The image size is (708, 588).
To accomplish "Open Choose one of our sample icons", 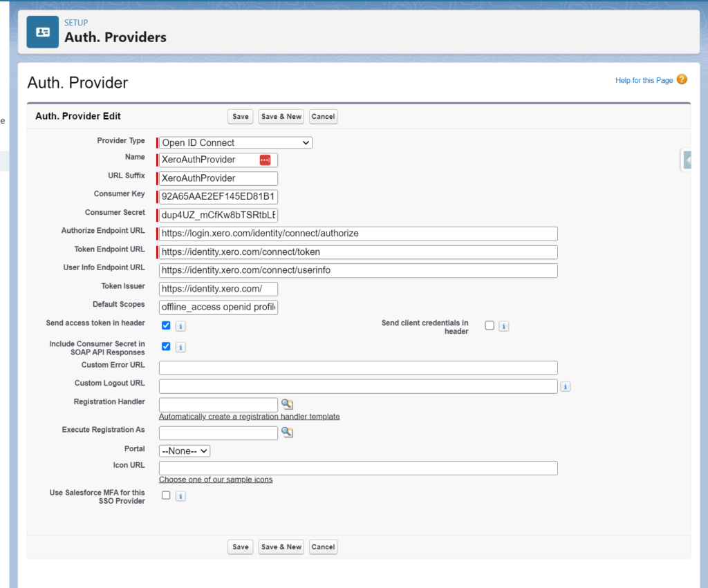I will pyautogui.click(x=215, y=479).
